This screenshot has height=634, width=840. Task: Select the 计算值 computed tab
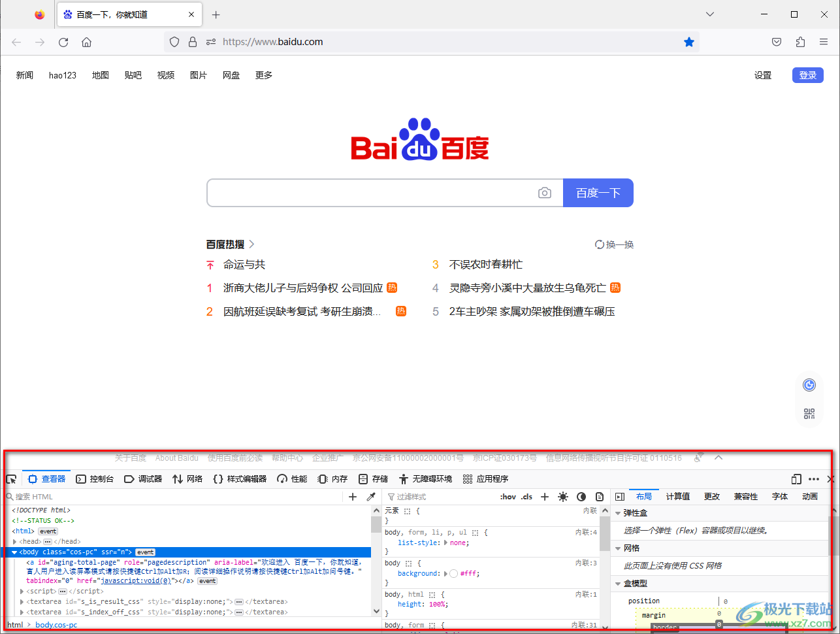[x=678, y=497]
